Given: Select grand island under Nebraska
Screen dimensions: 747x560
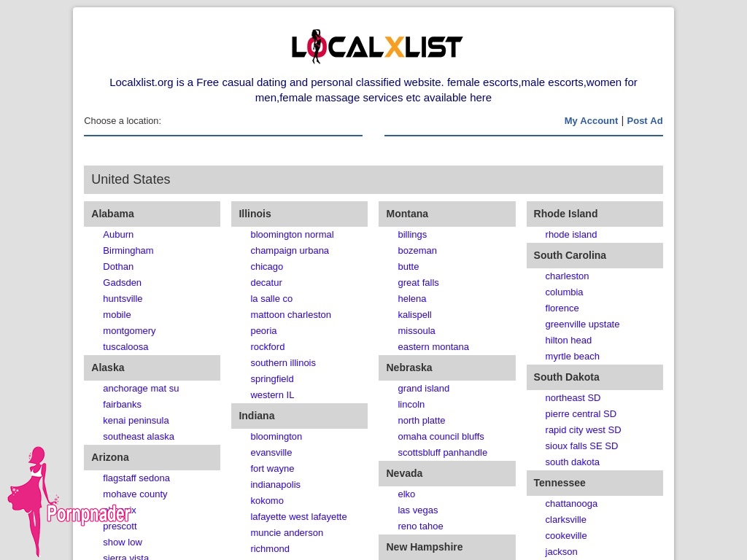Looking at the screenshot, I should point(424,389).
